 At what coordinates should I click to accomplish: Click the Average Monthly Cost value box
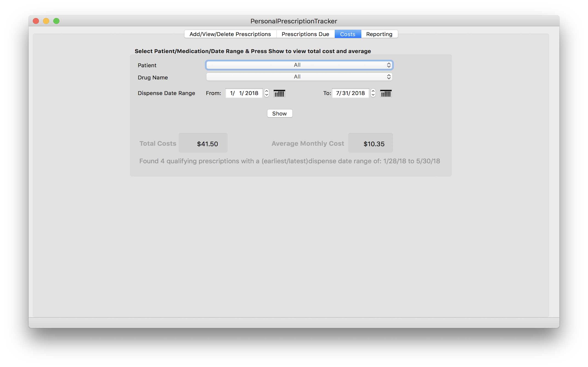click(370, 143)
